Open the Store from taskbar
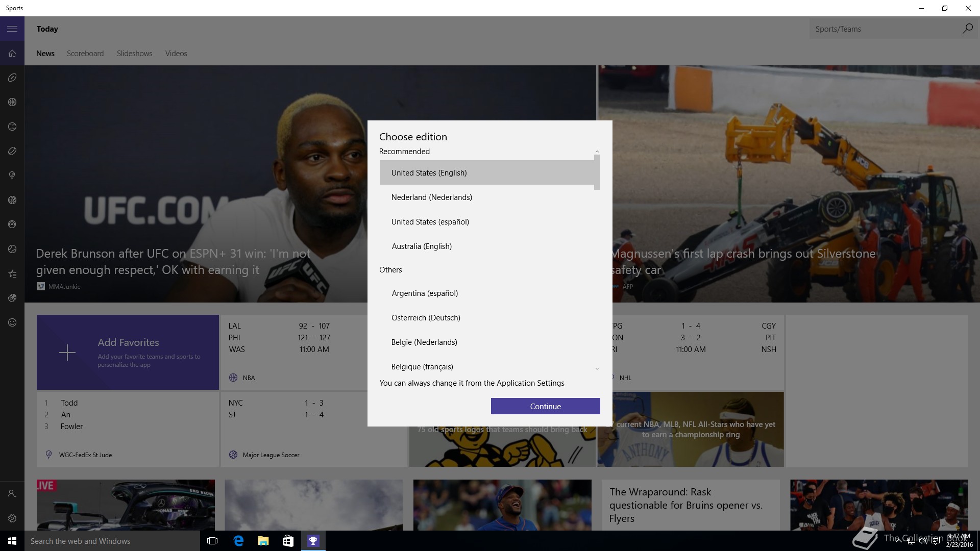 coord(288,541)
